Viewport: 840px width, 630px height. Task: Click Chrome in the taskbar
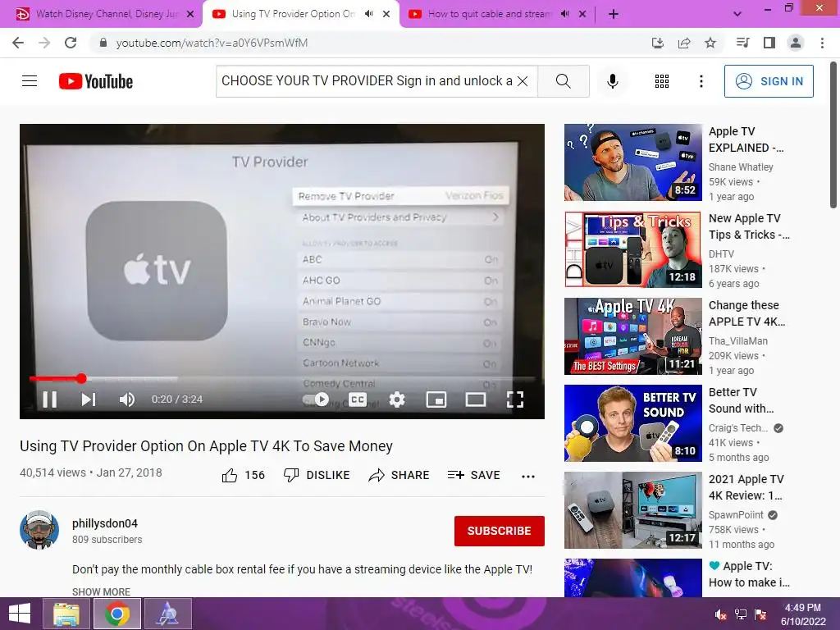click(116, 614)
